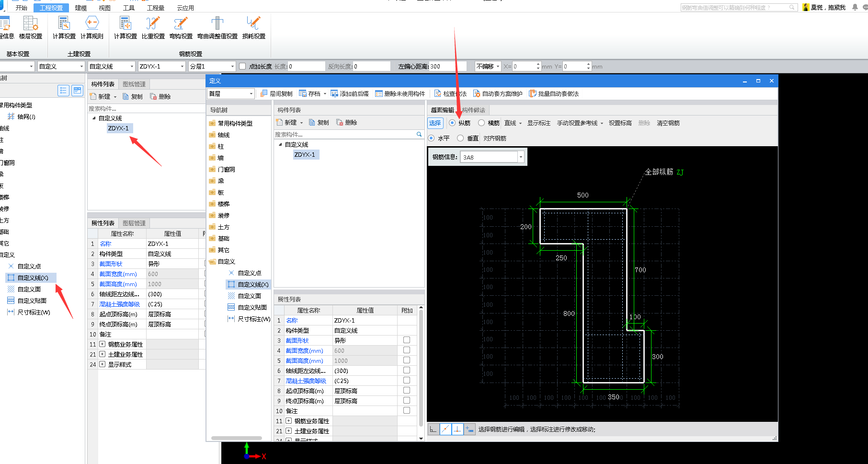Switch to 构件做法 tab

(474, 110)
